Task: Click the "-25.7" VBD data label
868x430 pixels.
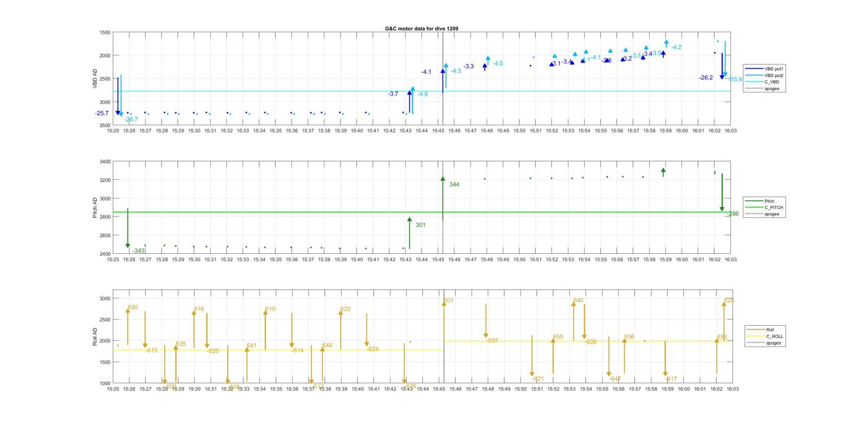Action: (102, 114)
